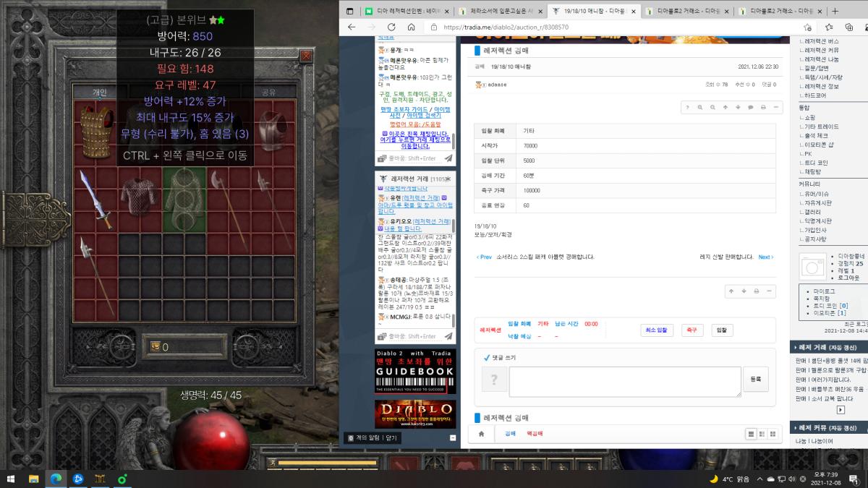The height and width of the screenshot is (488, 868).
Task: Open the browser collections icon
Action: (849, 27)
